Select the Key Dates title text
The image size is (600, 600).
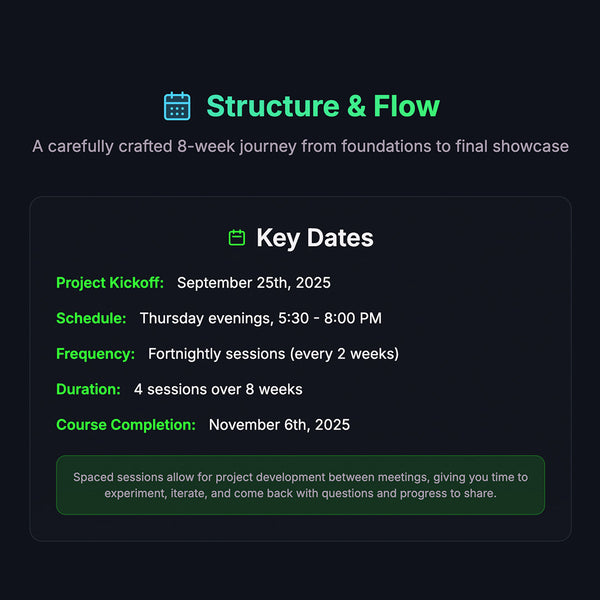[x=314, y=238]
